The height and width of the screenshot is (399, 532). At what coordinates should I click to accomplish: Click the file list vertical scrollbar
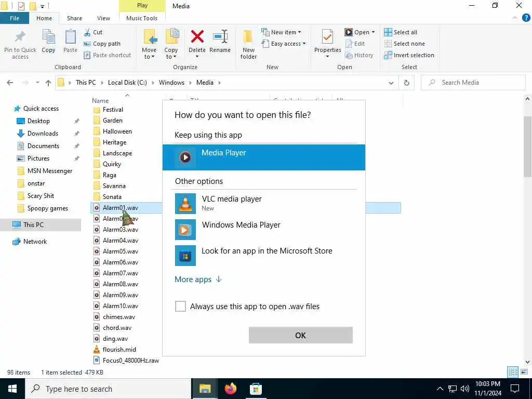(x=527, y=146)
